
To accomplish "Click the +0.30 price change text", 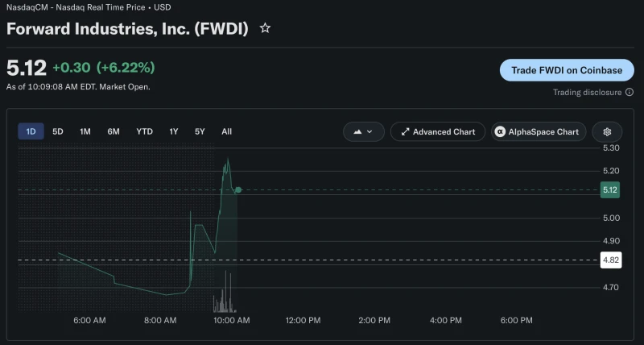I will (72, 68).
